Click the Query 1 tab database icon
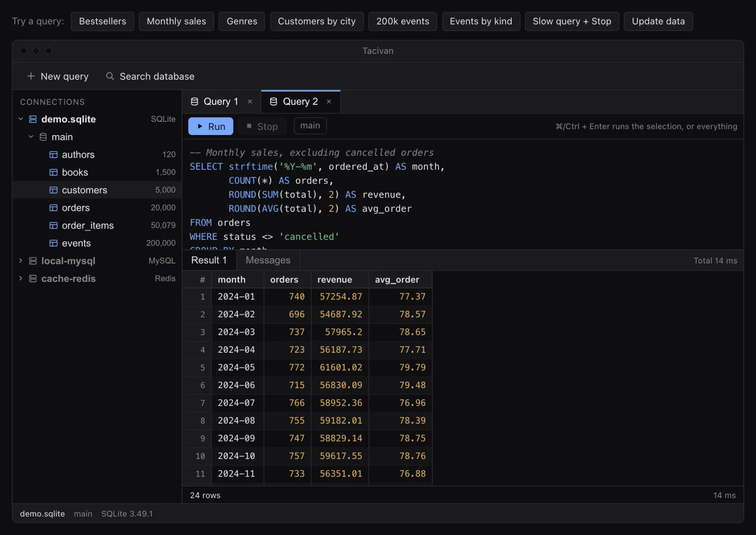The height and width of the screenshot is (535, 756). point(194,102)
